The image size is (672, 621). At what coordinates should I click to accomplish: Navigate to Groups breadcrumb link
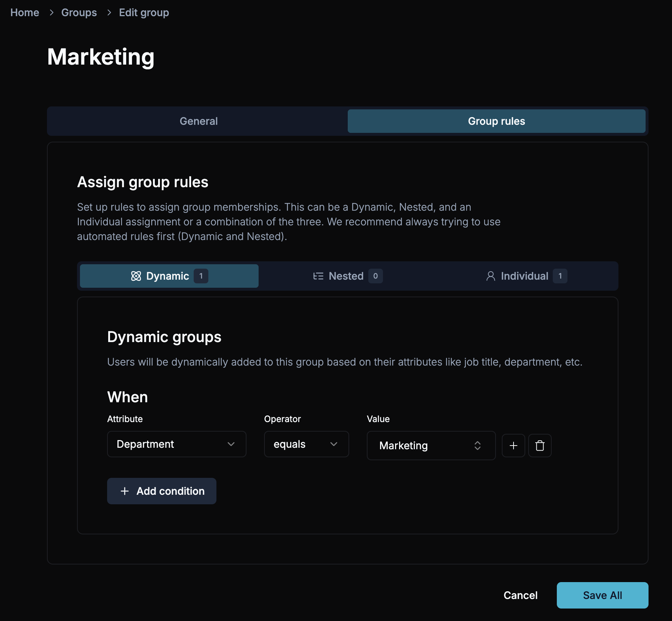pyautogui.click(x=79, y=12)
